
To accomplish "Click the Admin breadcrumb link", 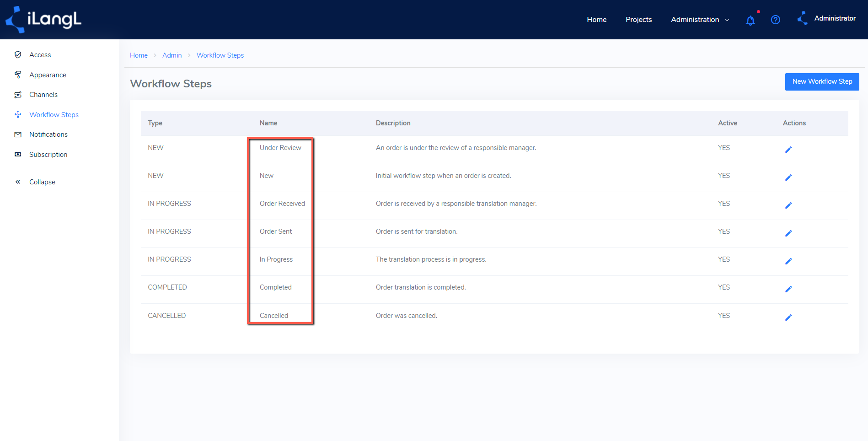I will click(172, 55).
